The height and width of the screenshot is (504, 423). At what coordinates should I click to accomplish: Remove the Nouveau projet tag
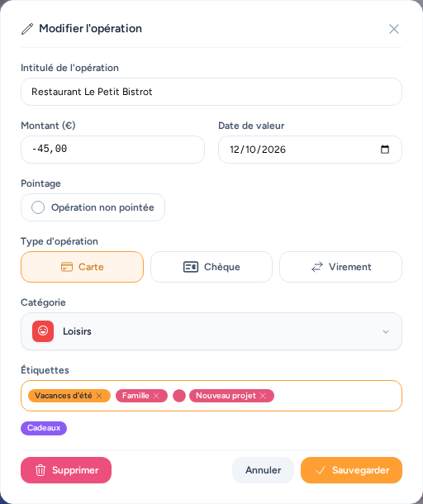point(263,396)
